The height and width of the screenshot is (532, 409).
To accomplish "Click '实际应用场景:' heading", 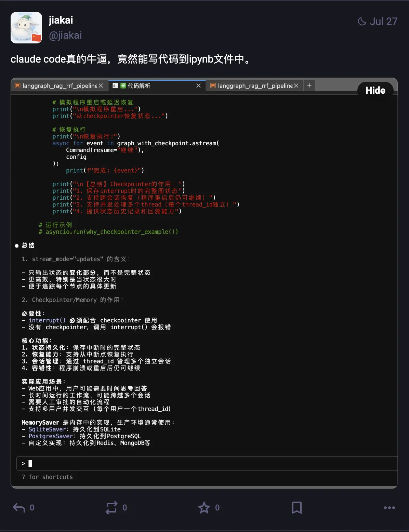I will (43, 382).
